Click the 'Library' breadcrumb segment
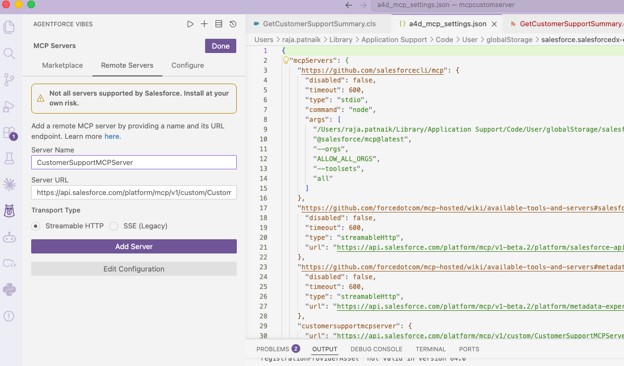624x366 pixels. pos(341,40)
